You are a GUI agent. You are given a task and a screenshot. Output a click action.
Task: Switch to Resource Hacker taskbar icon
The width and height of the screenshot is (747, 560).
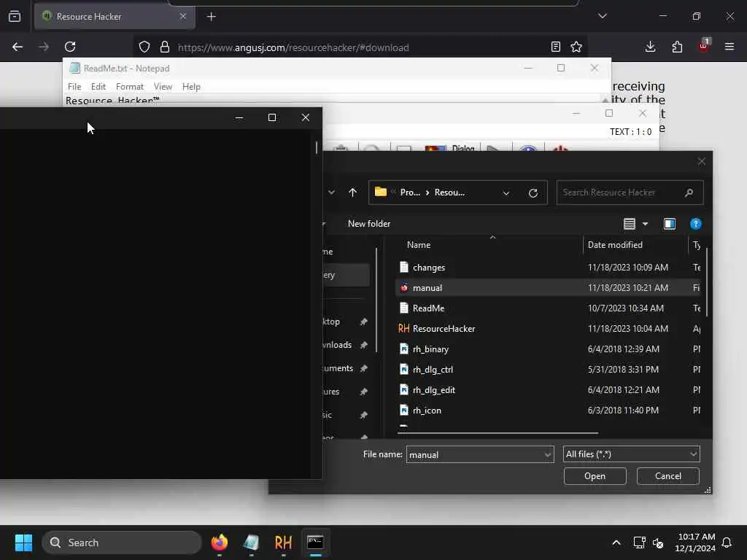point(283,542)
